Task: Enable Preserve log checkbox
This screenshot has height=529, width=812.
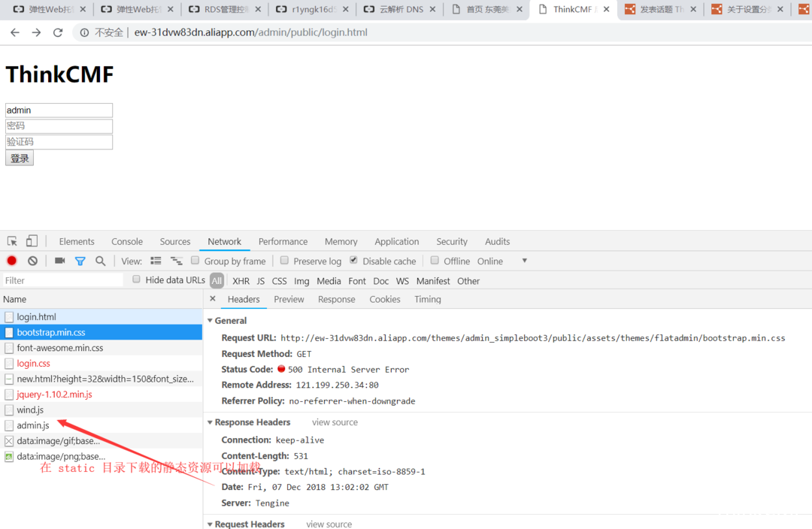Action: (x=284, y=260)
